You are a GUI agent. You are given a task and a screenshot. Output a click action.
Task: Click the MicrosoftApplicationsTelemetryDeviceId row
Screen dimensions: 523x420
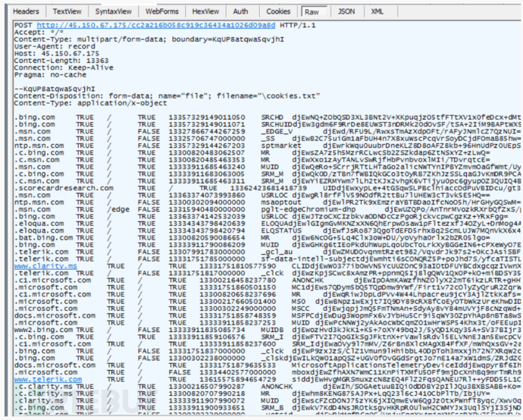click(268, 365)
